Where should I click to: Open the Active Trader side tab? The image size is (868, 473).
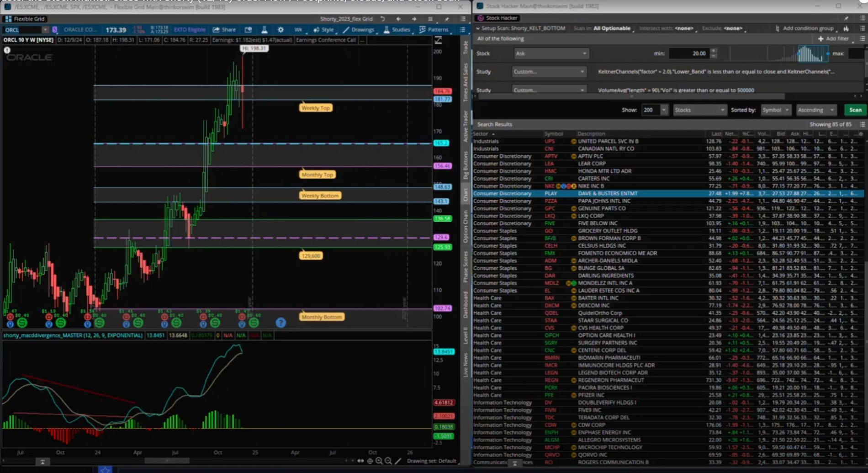point(466,126)
